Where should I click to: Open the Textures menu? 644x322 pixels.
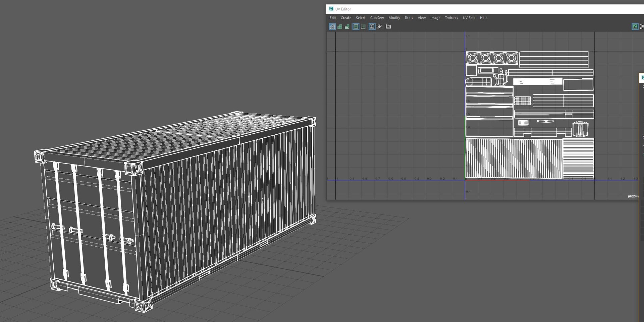(451, 18)
